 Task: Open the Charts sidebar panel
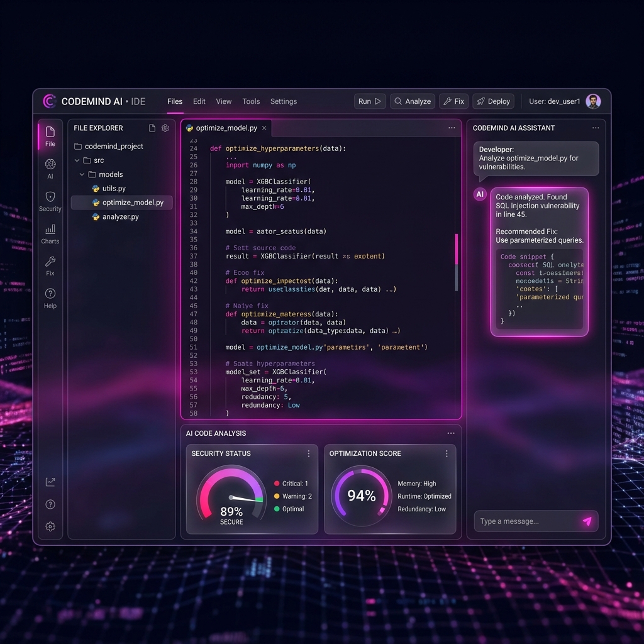click(x=50, y=234)
